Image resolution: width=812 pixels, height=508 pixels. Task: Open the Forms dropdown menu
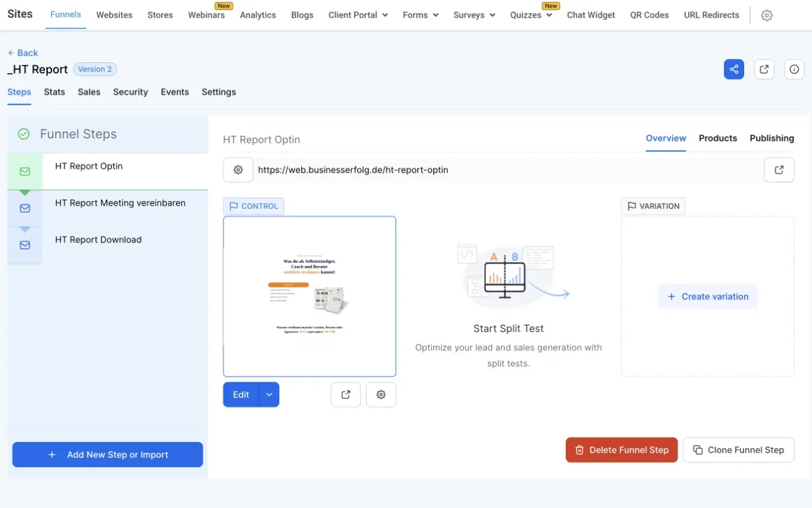(x=419, y=15)
